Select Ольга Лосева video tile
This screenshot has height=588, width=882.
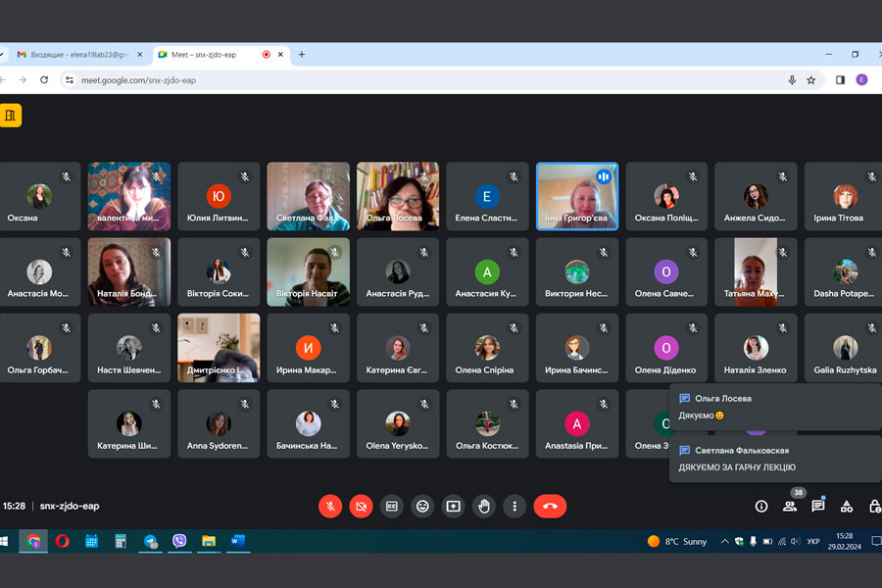(398, 196)
